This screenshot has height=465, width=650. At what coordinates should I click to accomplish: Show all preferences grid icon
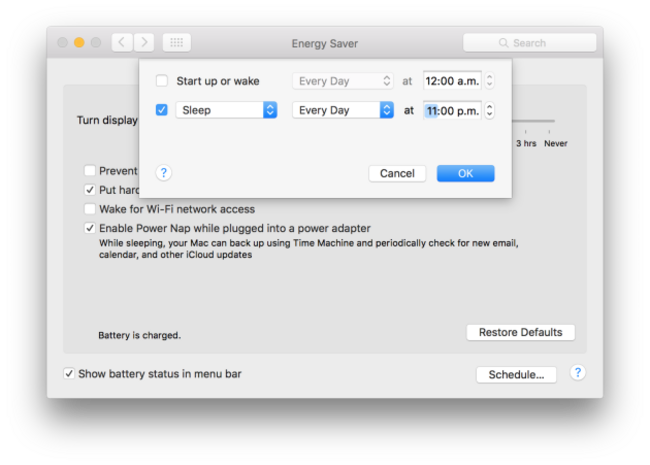[x=176, y=42]
